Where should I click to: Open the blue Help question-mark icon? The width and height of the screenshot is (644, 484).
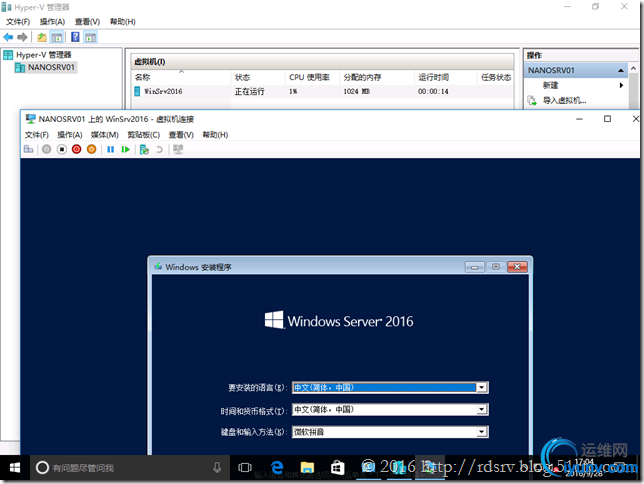point(75,37)
